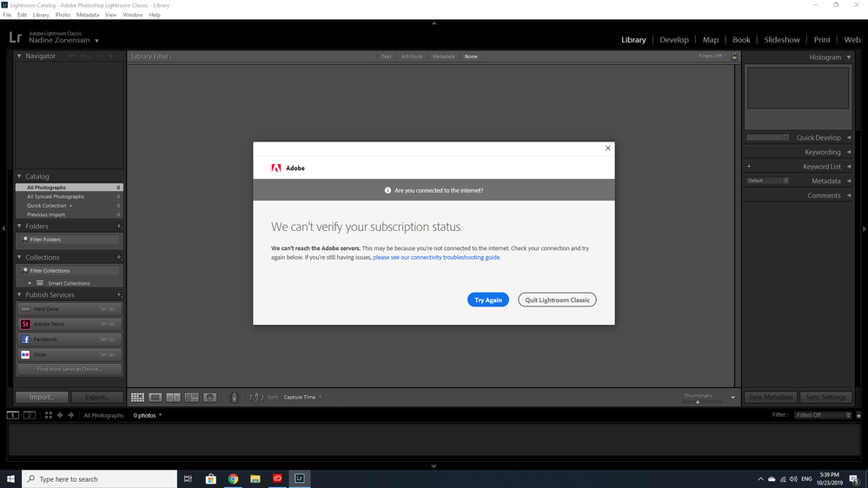Collapse the Publish Services panel
Image resolution: width=868 pixels, height=488 pixels.
click(19, 295)
